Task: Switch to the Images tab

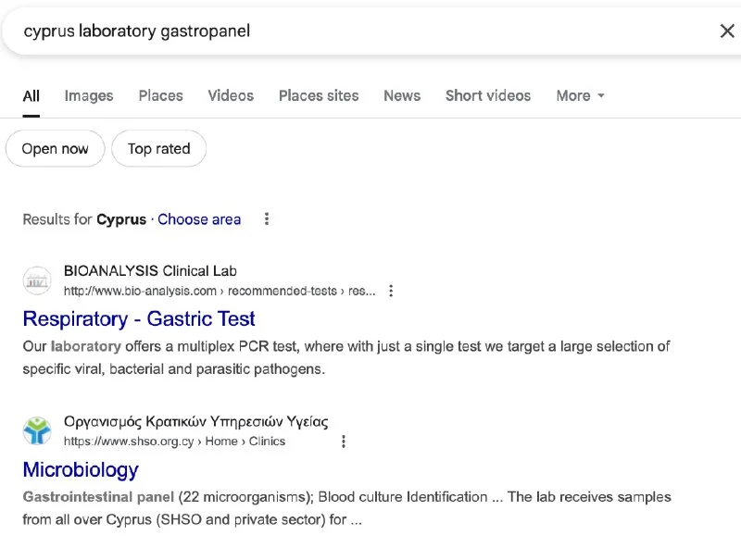Action: (89, 95)
